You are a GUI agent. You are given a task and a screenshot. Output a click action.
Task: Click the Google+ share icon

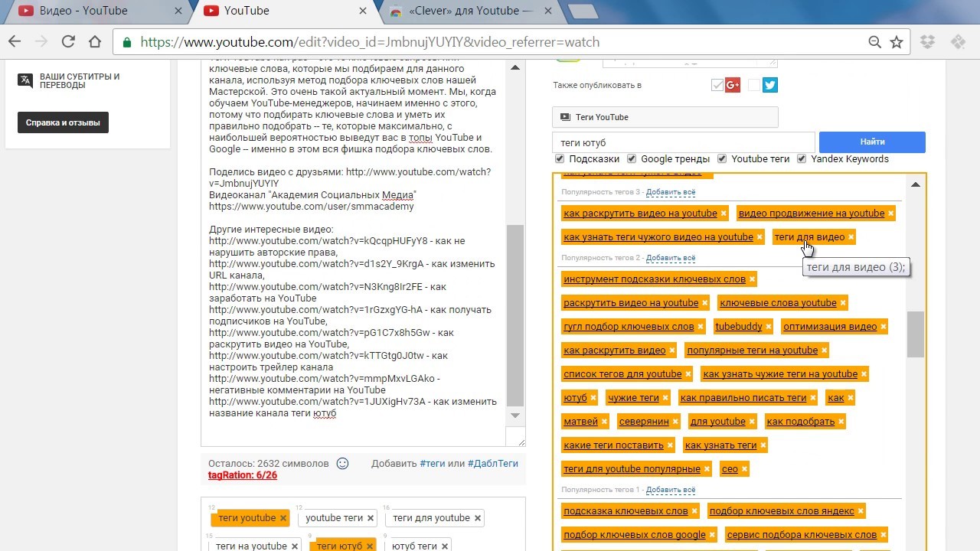pos(733,85)
